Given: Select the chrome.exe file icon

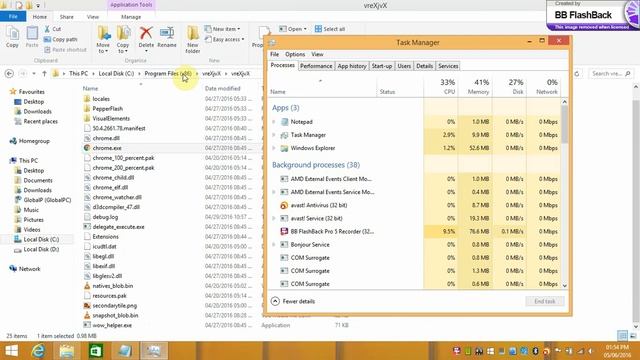Looking at the screenshot, I should 87,148.
